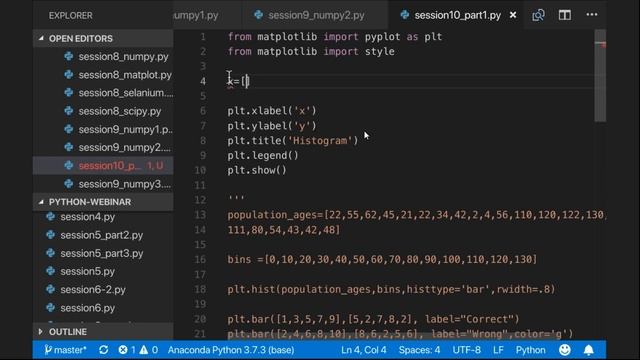The width and height of the screenshot is (640, 360).
Task: Go to line via Ln 4, Col 4
Action: [363, 350]
